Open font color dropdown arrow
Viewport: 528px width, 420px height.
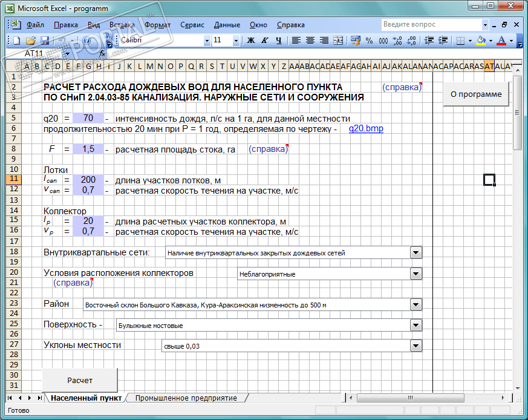(x=511, y=41)
